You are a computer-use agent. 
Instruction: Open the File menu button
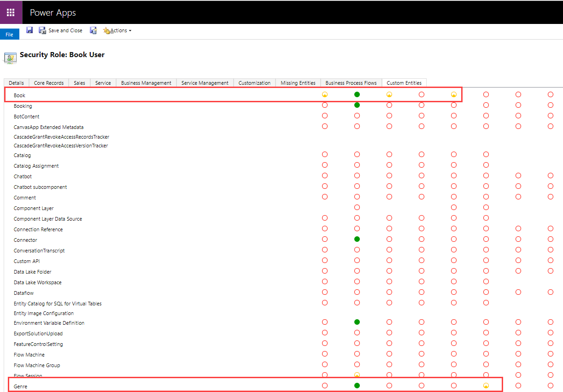pos(9,35)
